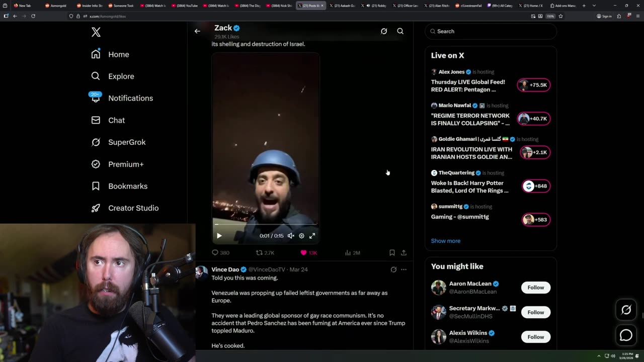
Task: Open more options on Vince Dao post
Action: click(404, 269)
